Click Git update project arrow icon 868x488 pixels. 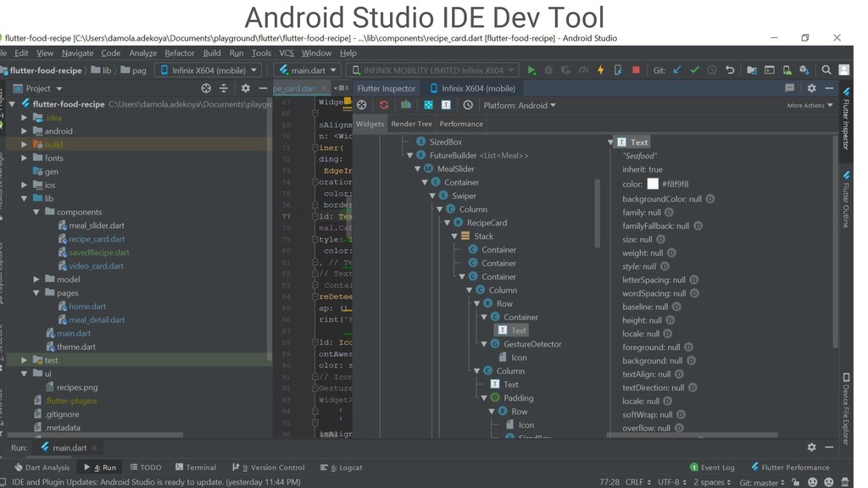676,70
